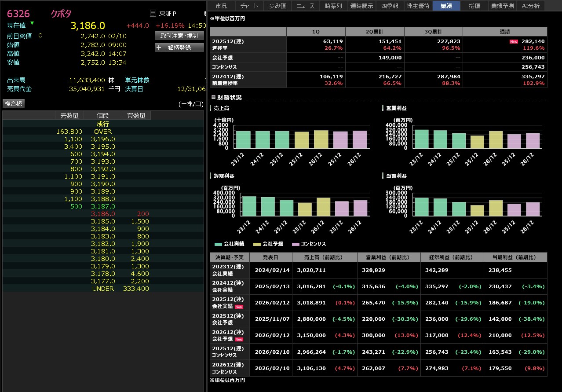Open the 取引注意・規制 button
The width and height of the screenshot is (562, 392).
point(179,36)
